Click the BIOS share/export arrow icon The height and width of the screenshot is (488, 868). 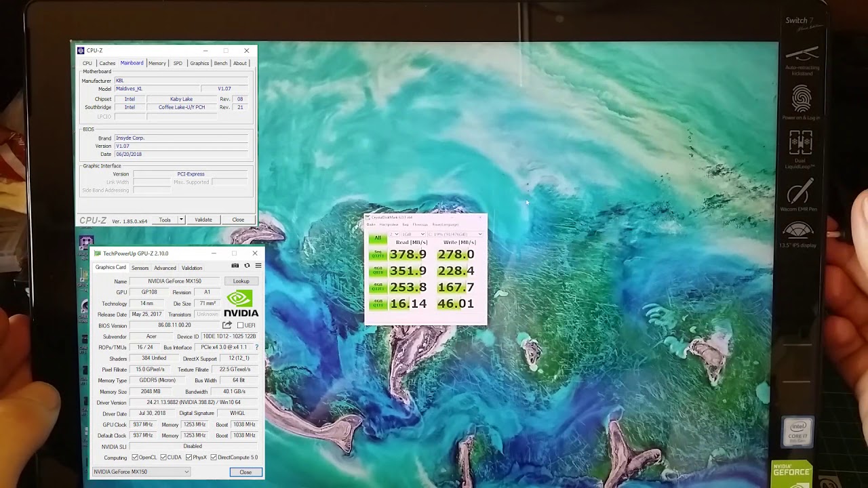[x=227, y=325]
